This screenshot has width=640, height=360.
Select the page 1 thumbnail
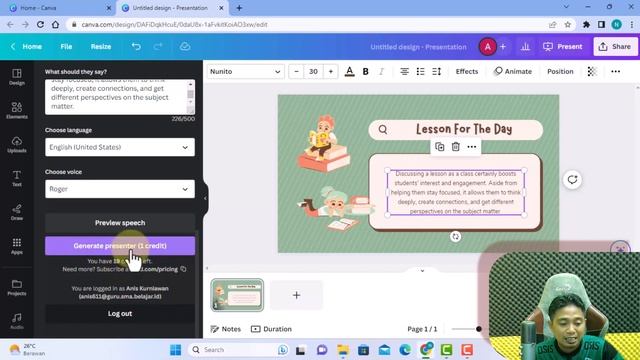point(237,295)
